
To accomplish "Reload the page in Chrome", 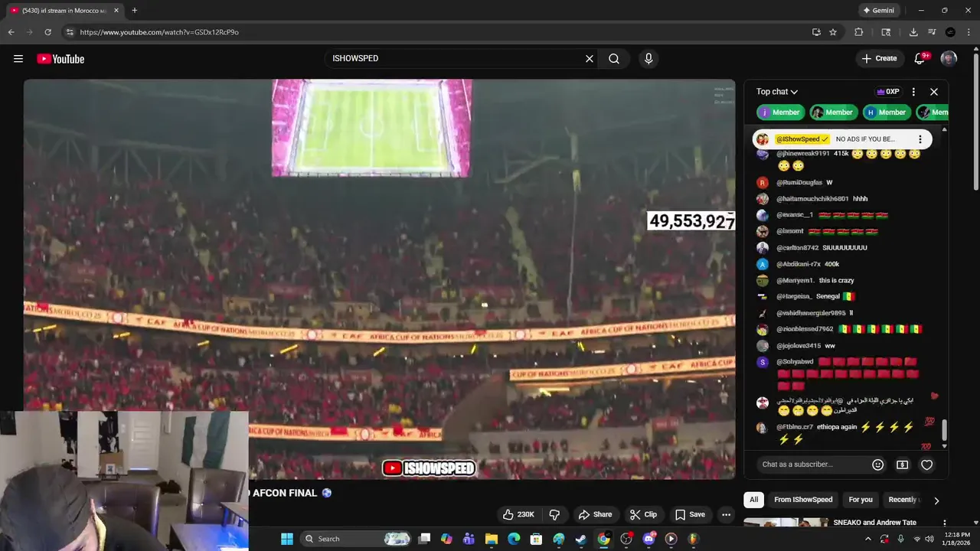I will [47, 32].
